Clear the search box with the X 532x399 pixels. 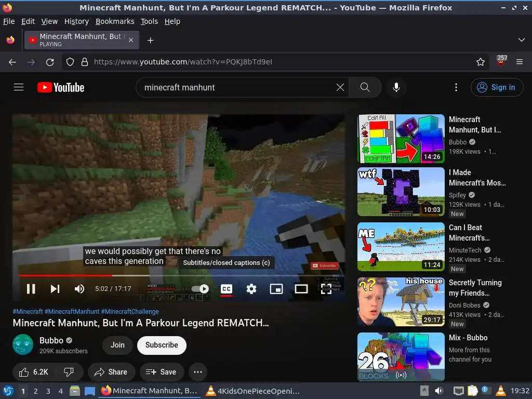[340, 87]
